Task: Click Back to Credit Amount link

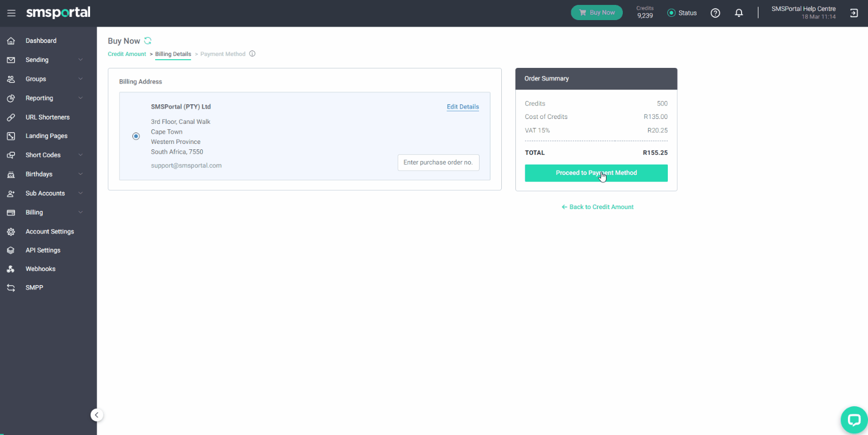Action: pos(597,207)
